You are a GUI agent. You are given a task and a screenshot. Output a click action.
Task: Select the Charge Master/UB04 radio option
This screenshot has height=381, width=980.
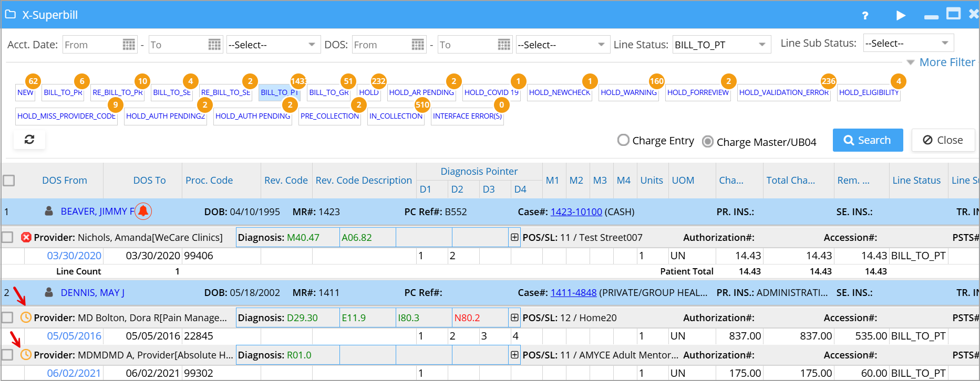click(708, 142)
